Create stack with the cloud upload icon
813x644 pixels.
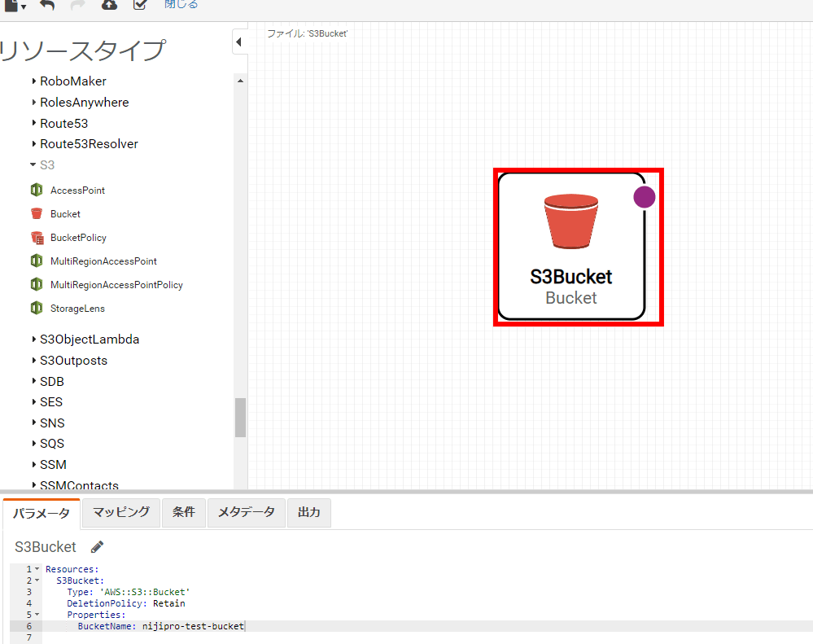pyautogui.click(x=109, y=5)
